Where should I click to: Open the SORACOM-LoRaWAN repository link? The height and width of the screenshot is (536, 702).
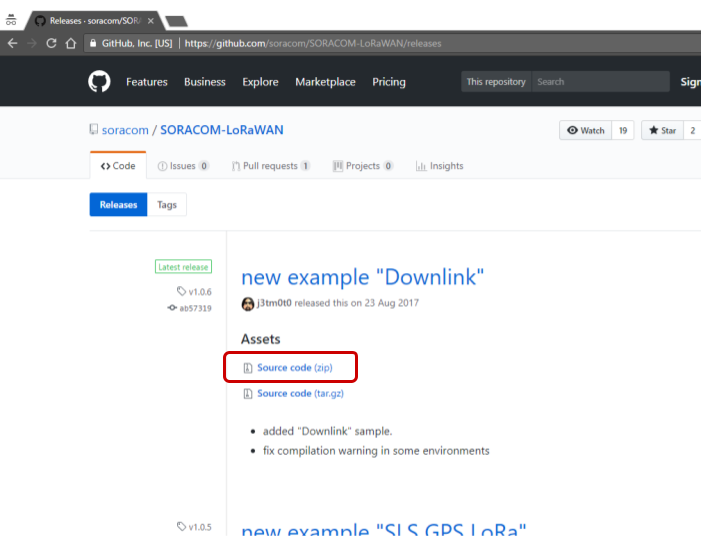point(222,130)
